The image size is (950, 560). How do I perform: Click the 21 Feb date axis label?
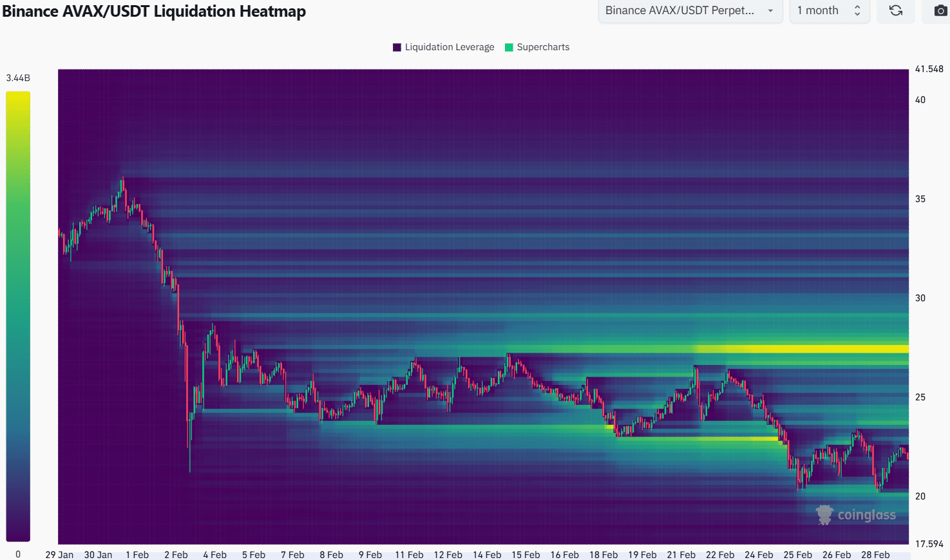click(681, 555)
